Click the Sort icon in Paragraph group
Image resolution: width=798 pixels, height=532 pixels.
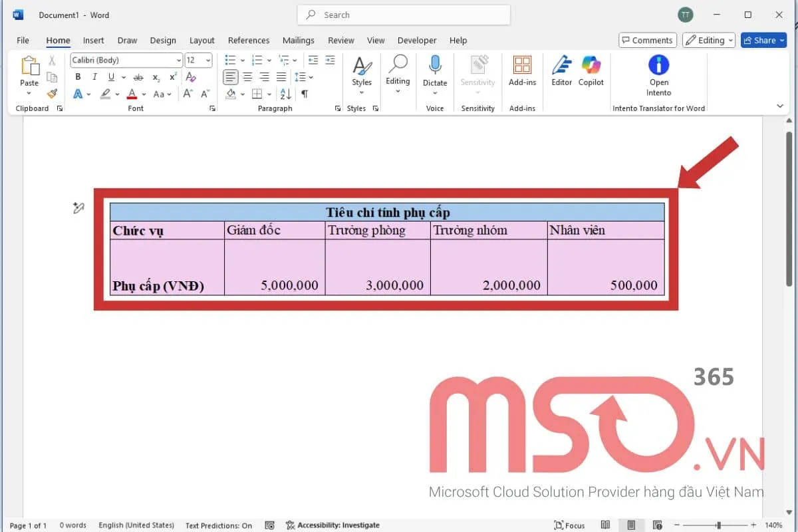286,94
